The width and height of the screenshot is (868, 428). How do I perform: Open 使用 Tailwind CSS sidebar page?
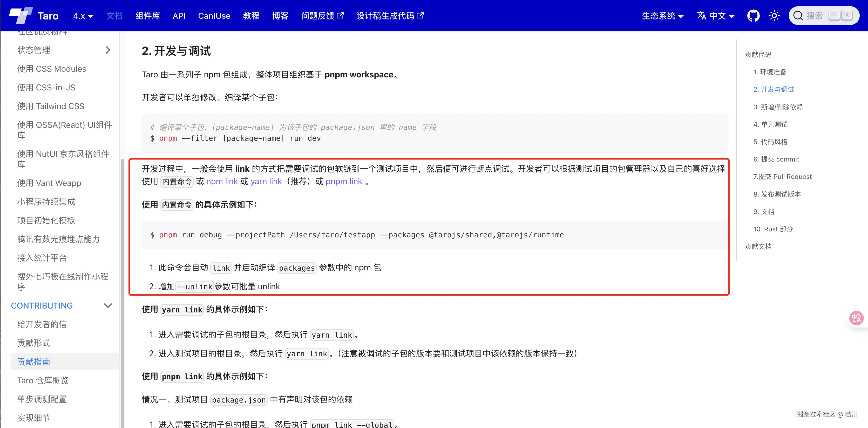51,106
